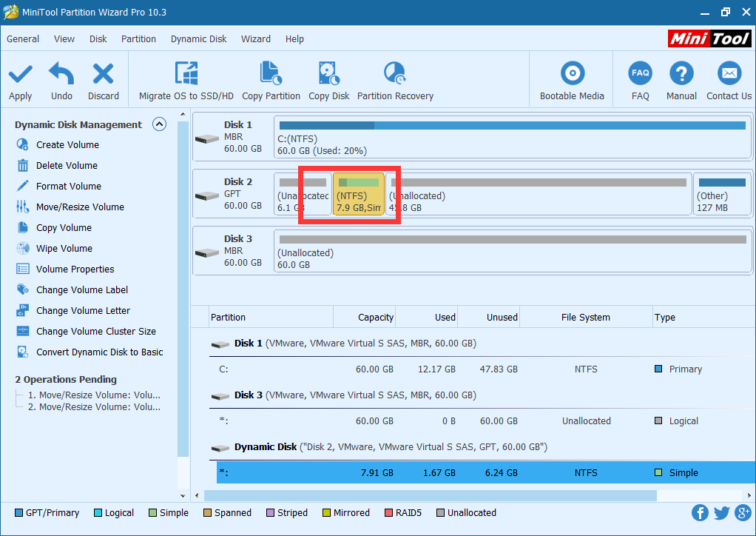The image size is (756, 536).
Task: Open Bootable Media builder
Action: click(572, 81)
